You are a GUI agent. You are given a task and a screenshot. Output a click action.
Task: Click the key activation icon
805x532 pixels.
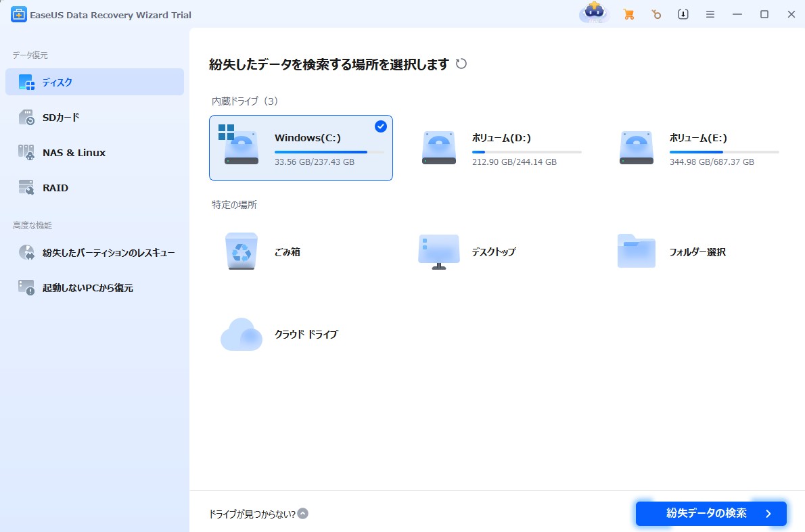click(655, 14)
